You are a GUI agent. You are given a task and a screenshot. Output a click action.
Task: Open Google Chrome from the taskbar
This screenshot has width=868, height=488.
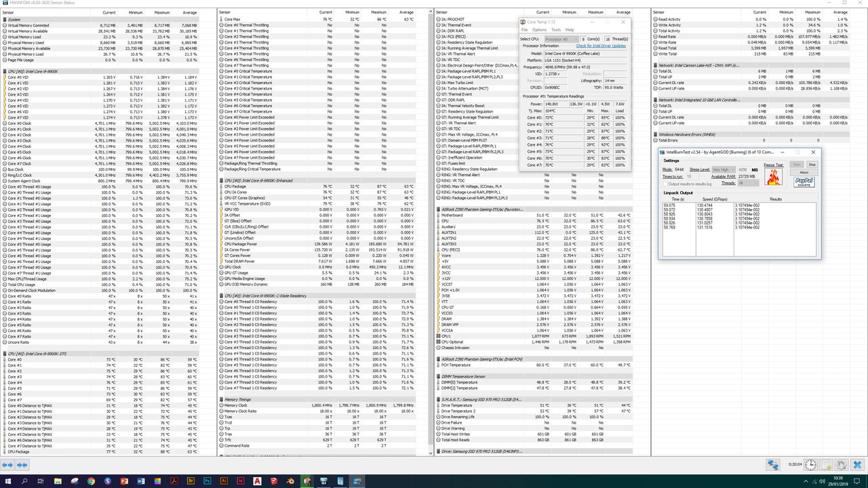pyautogui.click(x=91, y=481)
